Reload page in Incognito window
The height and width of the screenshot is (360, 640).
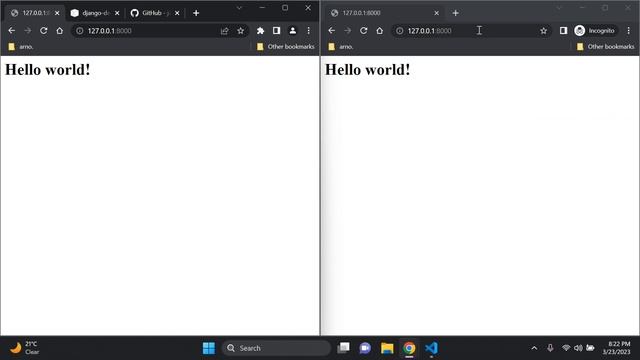coord(364,31)
